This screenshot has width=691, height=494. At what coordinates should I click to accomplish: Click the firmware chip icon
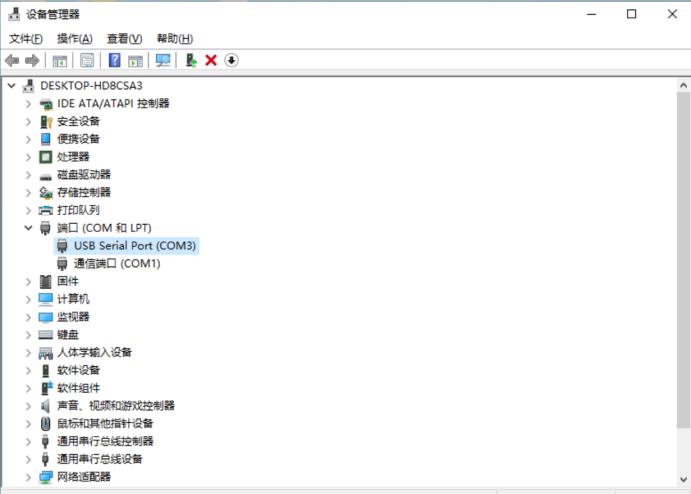pos(45,281)
